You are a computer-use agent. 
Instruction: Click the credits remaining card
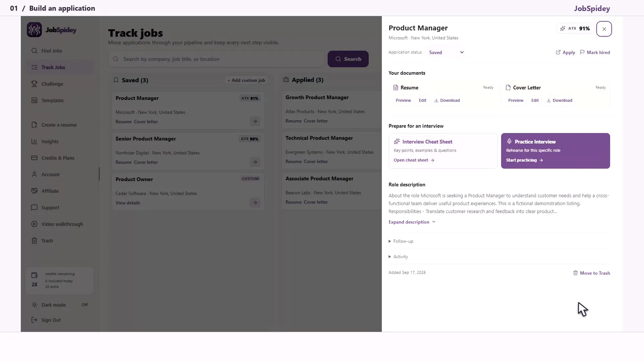pos(60,281)
